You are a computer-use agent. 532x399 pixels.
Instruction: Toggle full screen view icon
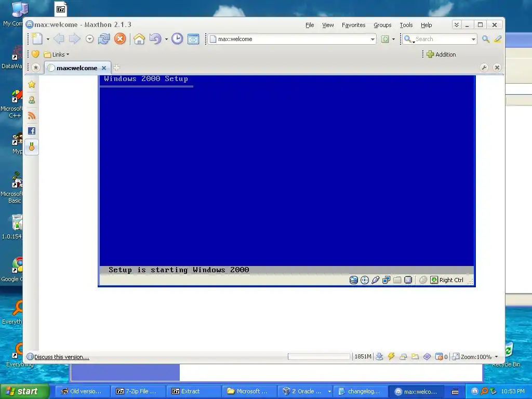193,39
